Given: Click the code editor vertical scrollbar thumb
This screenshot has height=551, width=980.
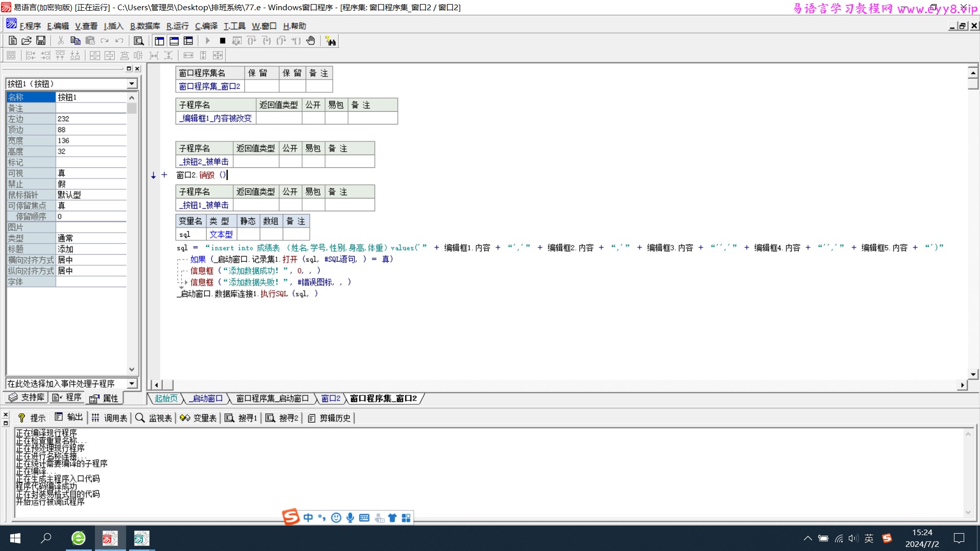Looking at the screenshot, I should [x=973, y=84].
